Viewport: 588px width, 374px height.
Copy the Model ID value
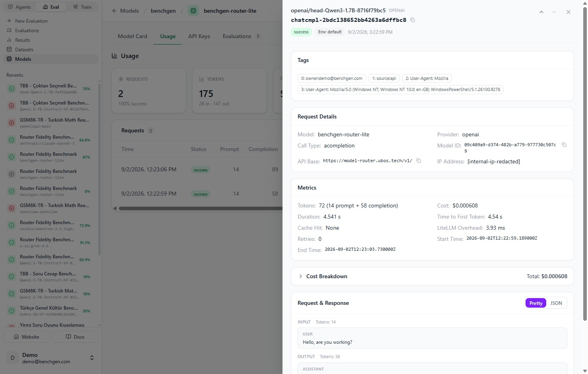[564, 145]
